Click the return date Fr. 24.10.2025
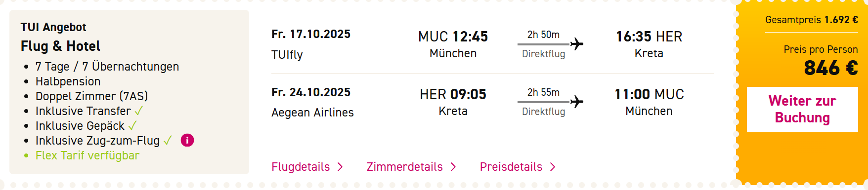The image size is (868, 190). pos(311,92)
